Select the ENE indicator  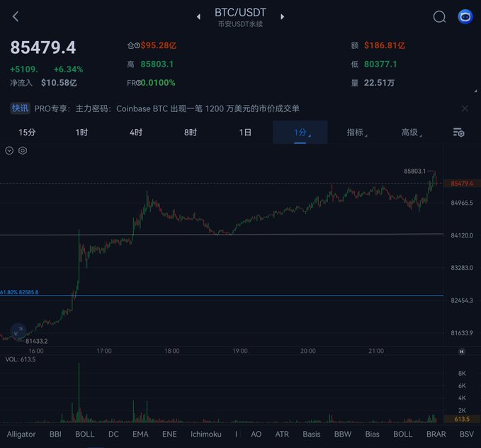(169, 434)
